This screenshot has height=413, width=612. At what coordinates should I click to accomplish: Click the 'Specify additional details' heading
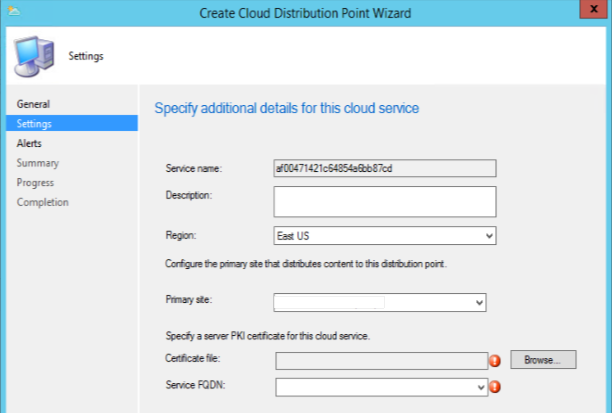286,108
